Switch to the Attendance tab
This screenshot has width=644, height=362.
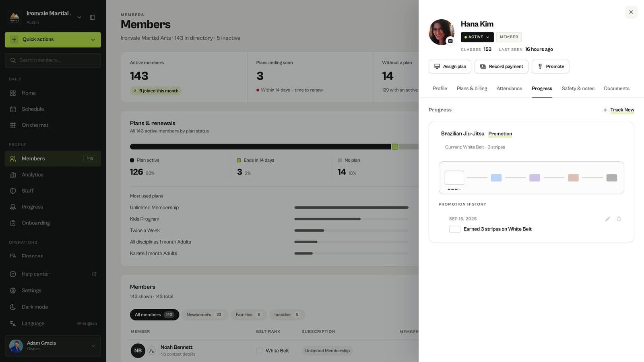(509, 88)
